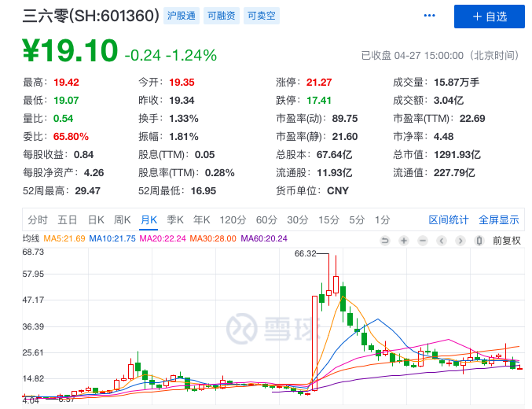The image size is (532, 409).
Task: Click the 总市值 value 1291.93亿
Action: click(457, 155)
